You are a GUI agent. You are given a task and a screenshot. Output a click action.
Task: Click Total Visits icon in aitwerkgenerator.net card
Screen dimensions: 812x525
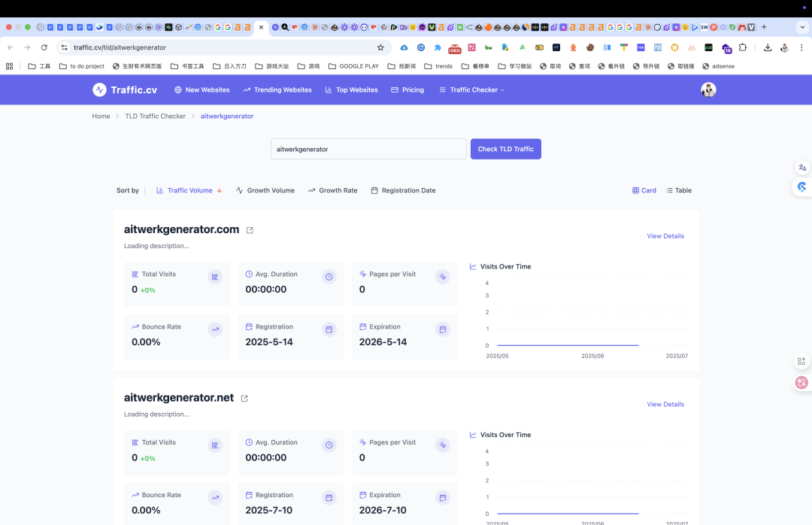coord(215,445)
